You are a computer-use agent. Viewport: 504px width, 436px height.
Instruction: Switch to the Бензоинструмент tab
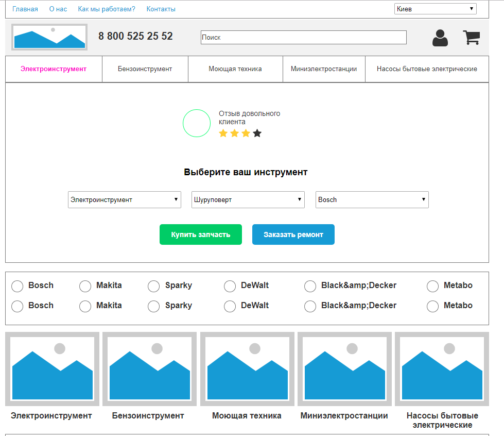click(x=145, y=69)
